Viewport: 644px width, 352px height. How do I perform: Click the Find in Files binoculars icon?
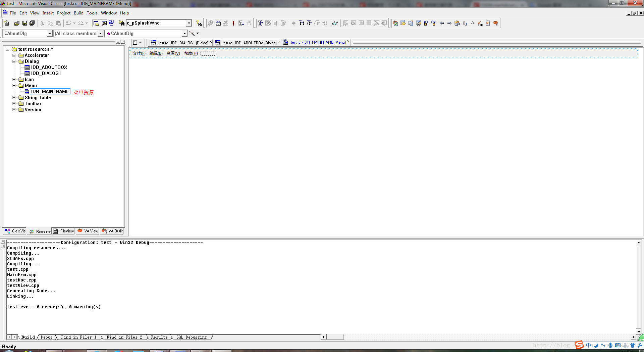tap(122, 23)
